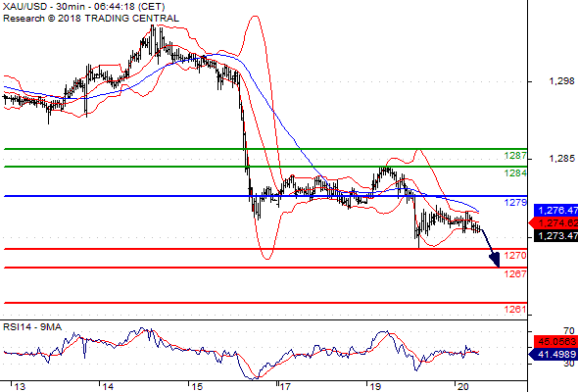Click the black 1,273.47 price tag
The width and height of the screenshot is (578, 392).
[555, 235]
